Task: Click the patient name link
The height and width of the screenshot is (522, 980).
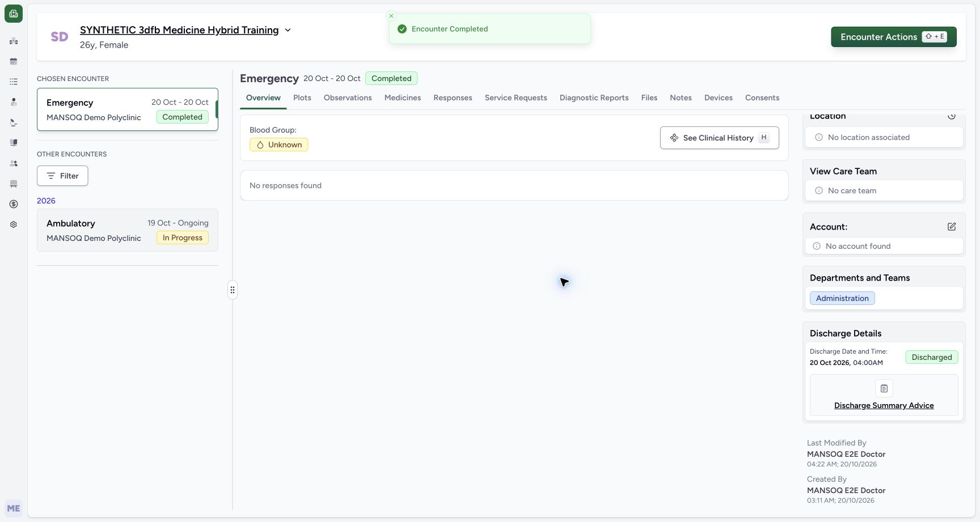Action: 179,30
